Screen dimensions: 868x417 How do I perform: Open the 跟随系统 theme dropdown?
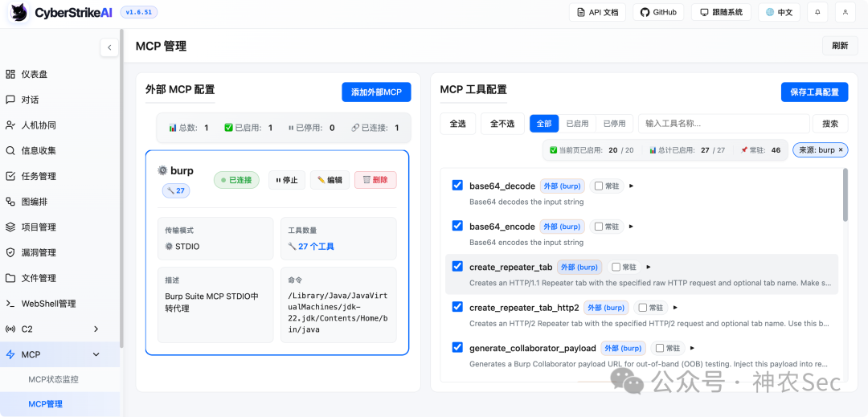click(x=721, y=13)
